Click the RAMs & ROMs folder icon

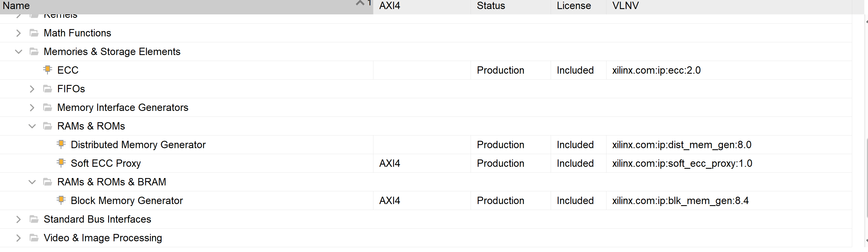(x=48, y=126)
